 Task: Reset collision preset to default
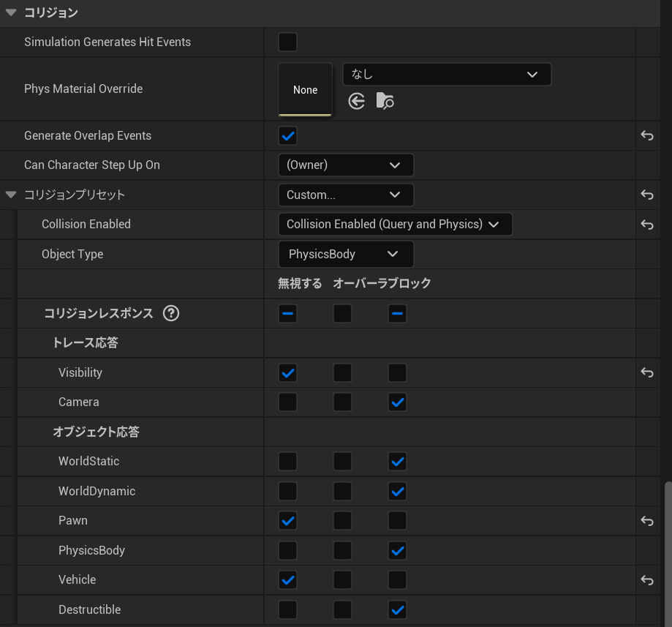pyautogui.click(x=647, y=195)
